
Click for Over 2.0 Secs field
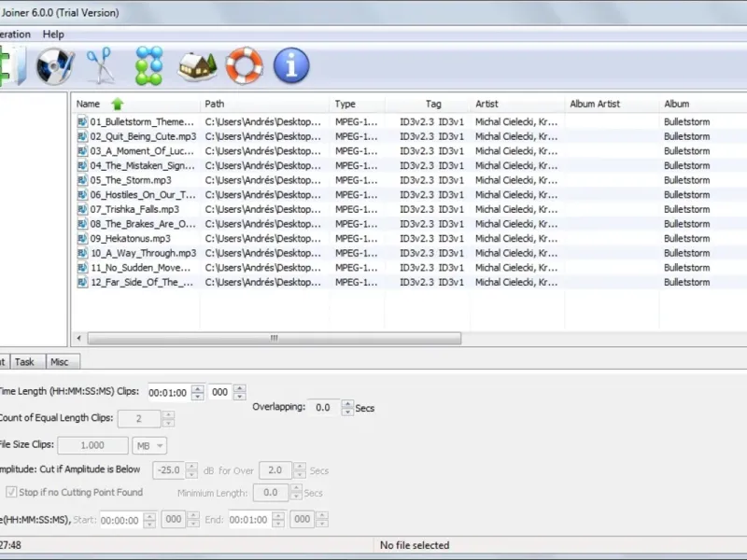click(x=275, y=470)
